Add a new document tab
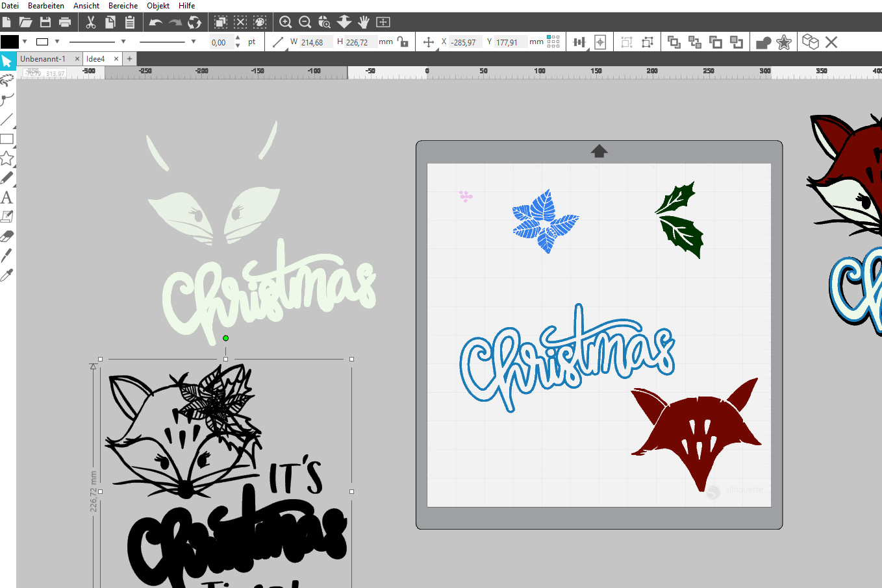This screenshot has width=882, height=588. [129, 58]
